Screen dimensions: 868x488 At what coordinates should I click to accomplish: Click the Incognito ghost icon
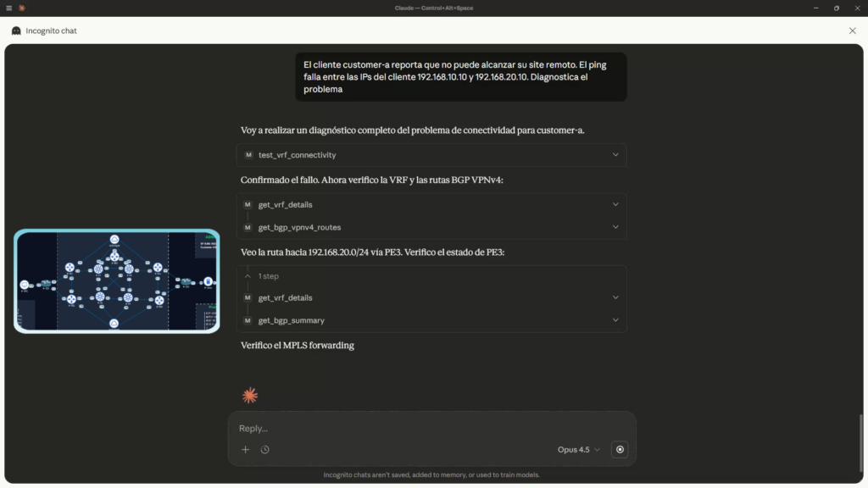16,30
